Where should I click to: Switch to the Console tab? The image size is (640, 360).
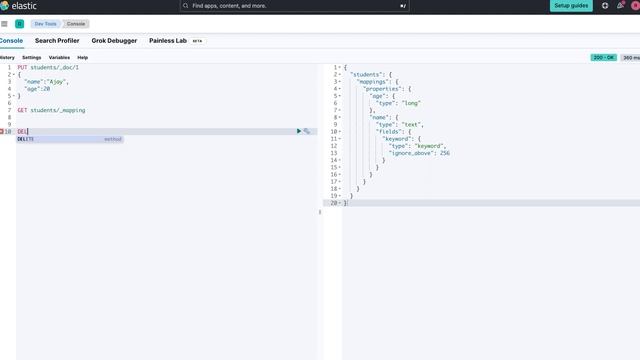tap(11, 41)
